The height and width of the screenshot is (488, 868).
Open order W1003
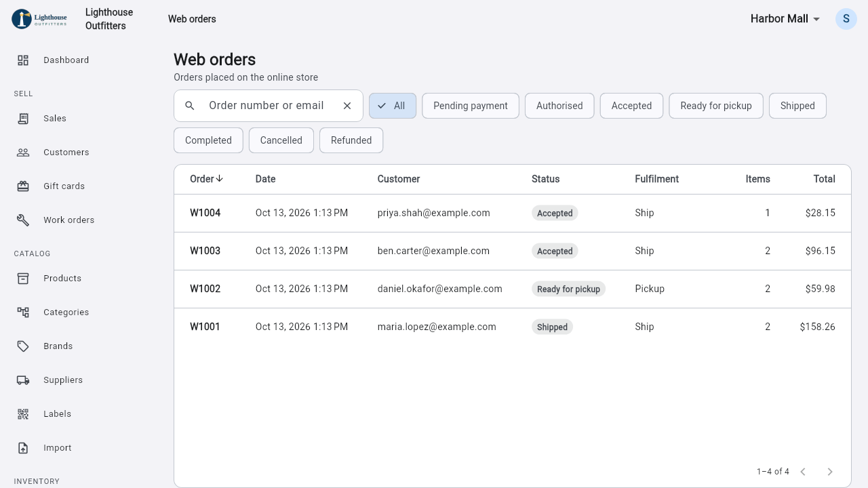pyautogui.click(x=512, y=251)
